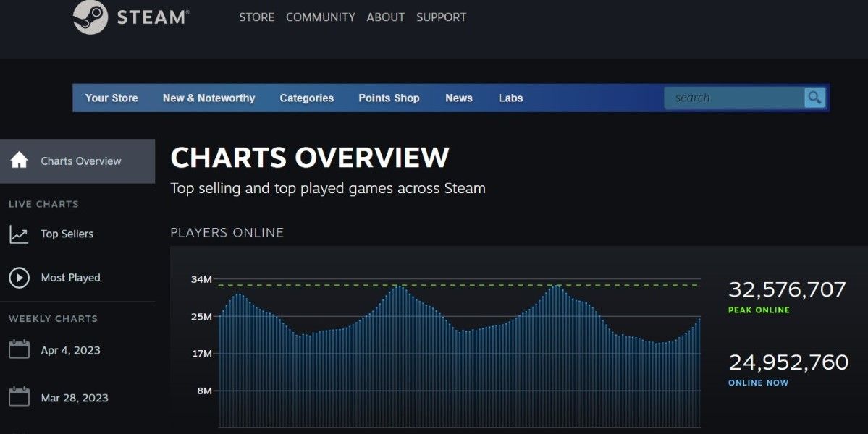Click the 25M axis label
This screenshot has height=434, width=868.
201,316
